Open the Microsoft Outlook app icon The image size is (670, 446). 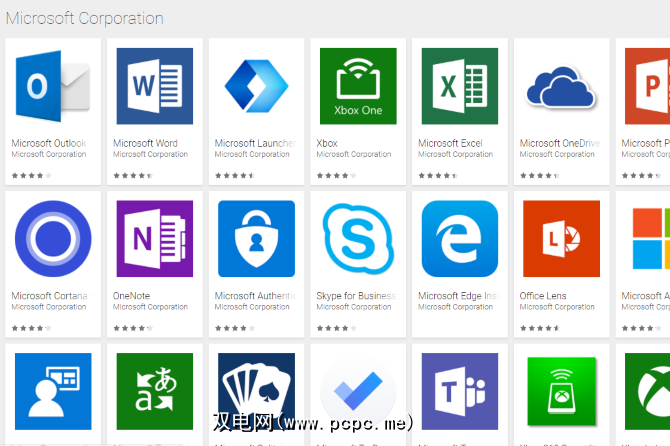click(x=53, y=87)
